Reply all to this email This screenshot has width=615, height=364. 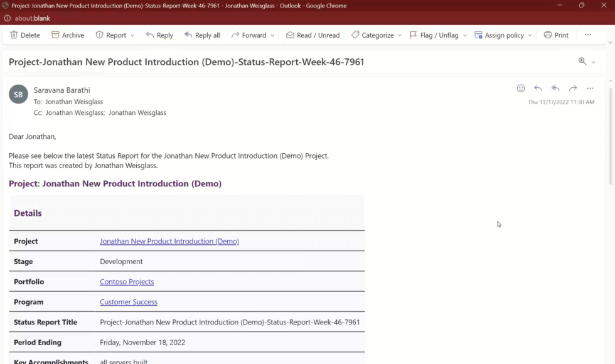(x=202, y=35)
